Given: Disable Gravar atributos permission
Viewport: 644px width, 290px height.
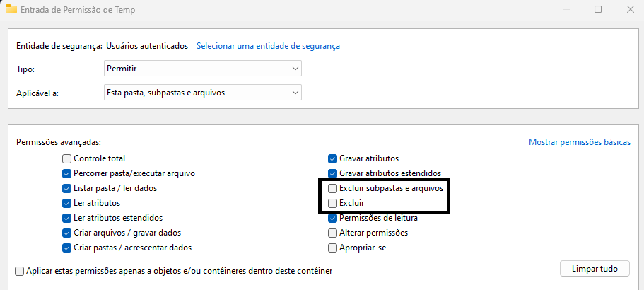Looking at the screenshot, I should point(333,158).
